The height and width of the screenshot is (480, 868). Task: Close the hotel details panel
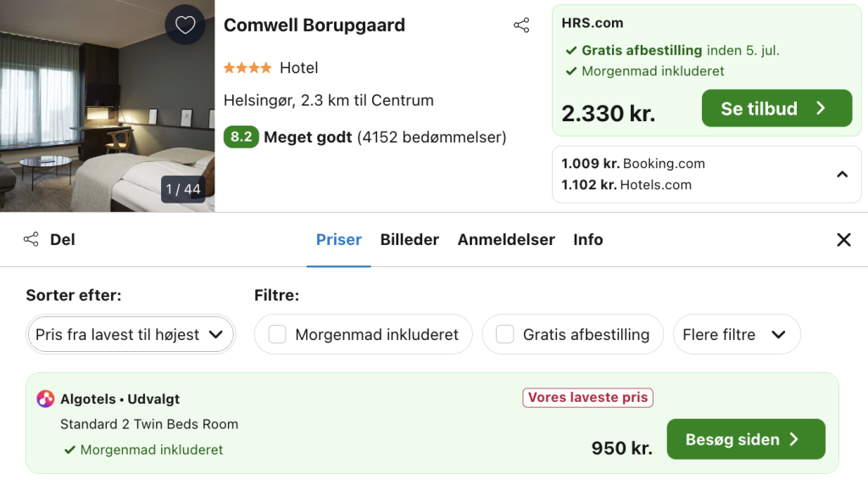[843, 240]
